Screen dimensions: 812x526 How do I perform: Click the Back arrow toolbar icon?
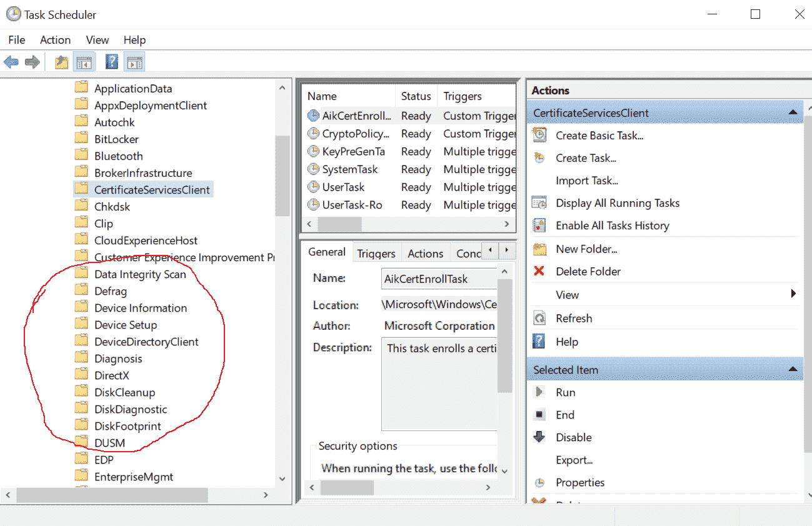(11, 62)
